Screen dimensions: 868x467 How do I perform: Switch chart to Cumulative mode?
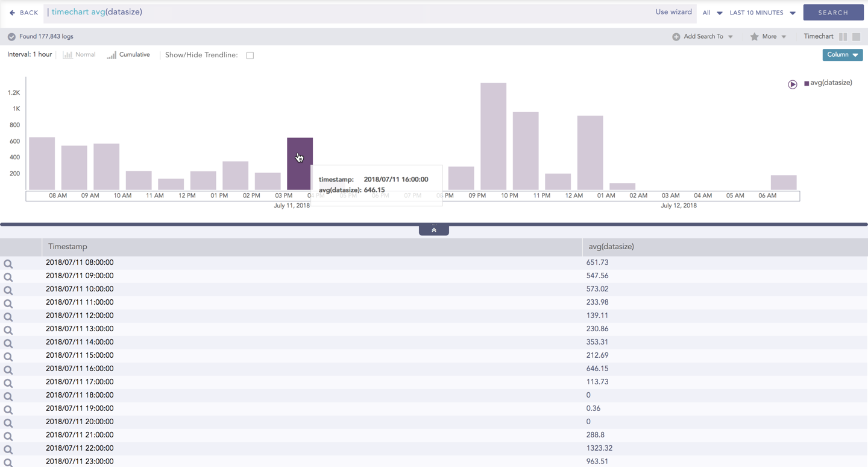(x=128, y=55)
